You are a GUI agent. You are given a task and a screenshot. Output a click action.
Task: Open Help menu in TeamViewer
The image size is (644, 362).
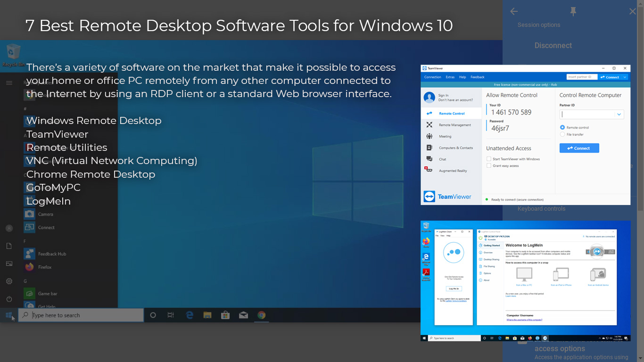462,77
